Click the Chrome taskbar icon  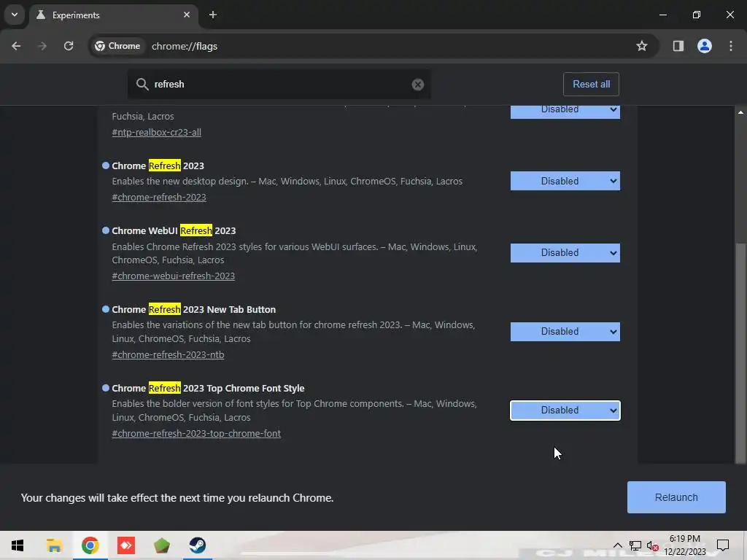(x=90, y=545)
